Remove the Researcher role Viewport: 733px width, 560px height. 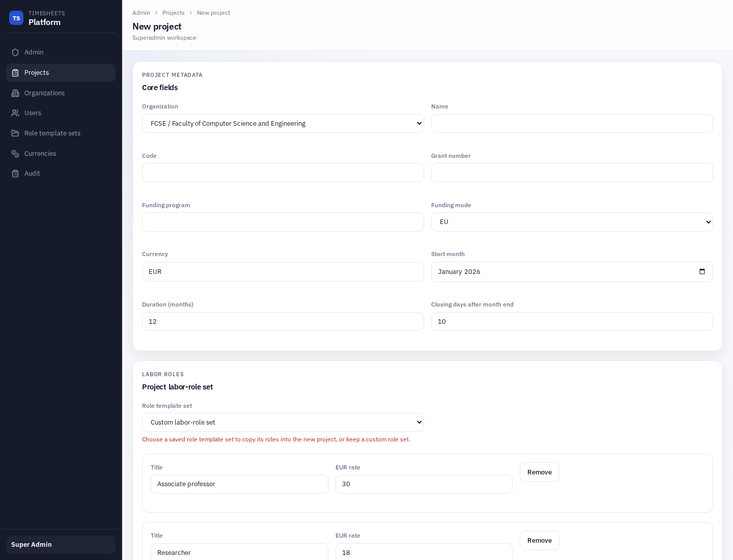pos(539,540)
